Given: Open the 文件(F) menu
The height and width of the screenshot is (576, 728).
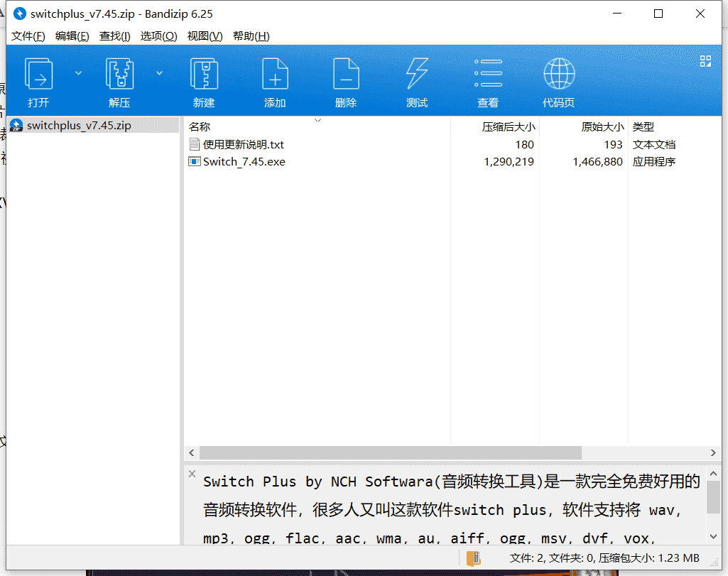Looking at the screenshot, I should (28, 36).
